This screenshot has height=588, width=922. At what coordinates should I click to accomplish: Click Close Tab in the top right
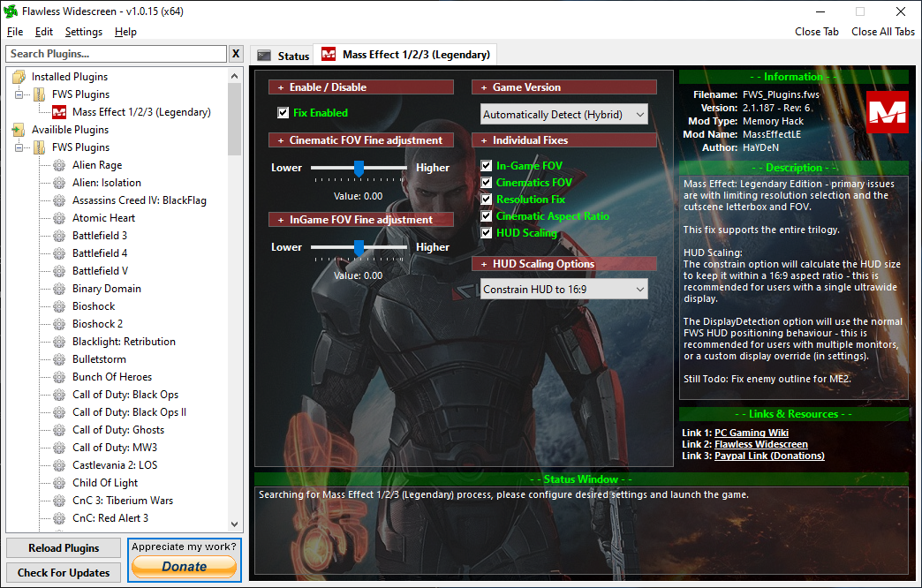[816, 32]
